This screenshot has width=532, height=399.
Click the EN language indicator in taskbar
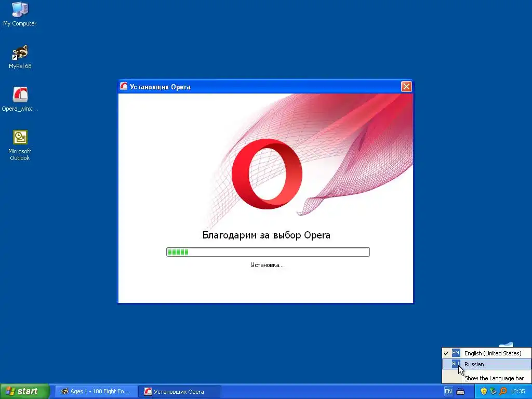point(448,392)
